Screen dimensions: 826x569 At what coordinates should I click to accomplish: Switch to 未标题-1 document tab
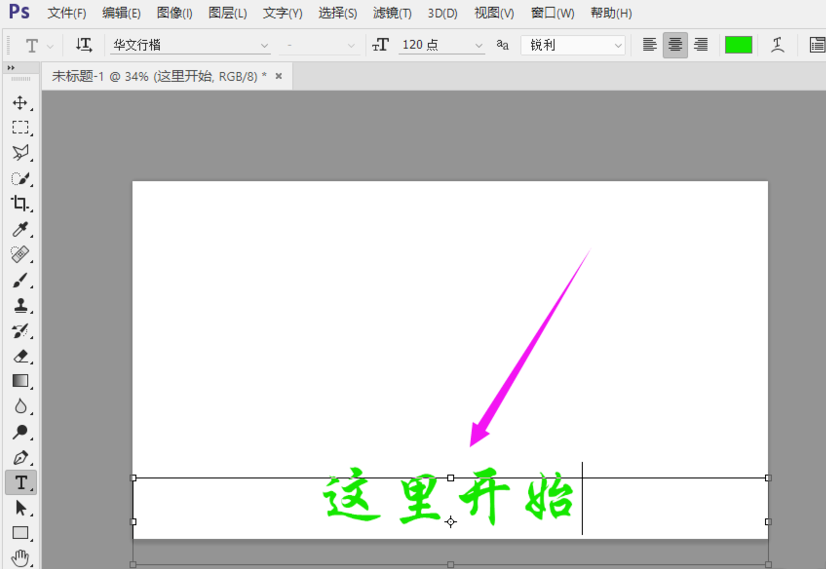tap(159, 77)
